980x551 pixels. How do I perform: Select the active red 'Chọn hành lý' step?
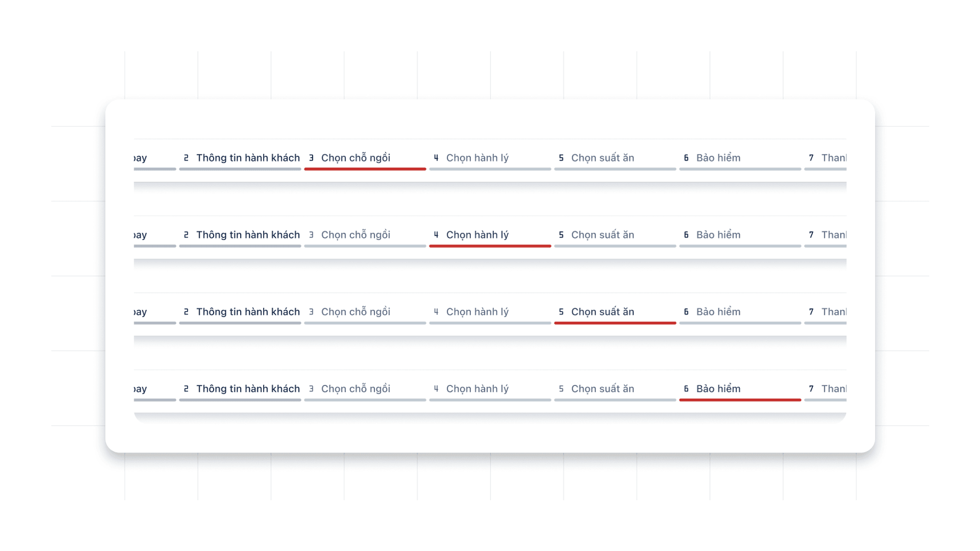(477, 235)
